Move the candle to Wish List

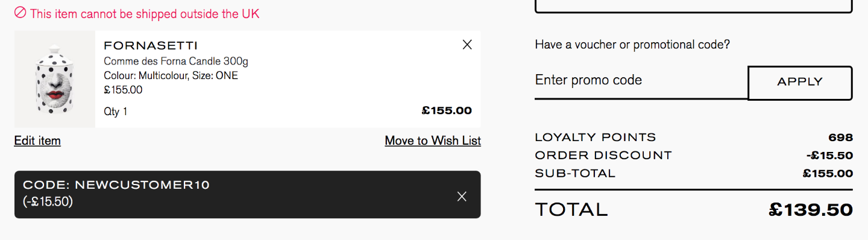point(433,141)
